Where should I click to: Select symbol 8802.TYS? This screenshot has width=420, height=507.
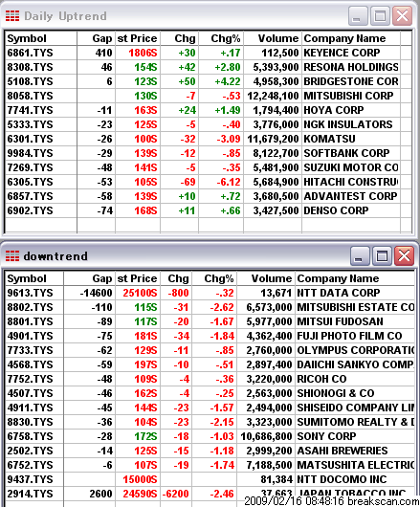pyautogui.click(x=30, y=307)
